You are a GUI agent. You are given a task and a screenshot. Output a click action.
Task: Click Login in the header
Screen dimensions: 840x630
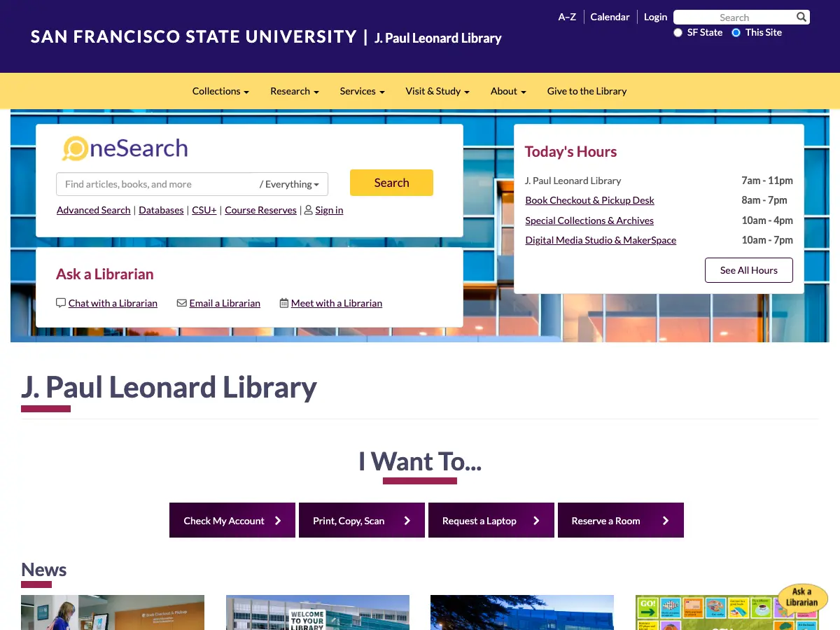coord(655,17)
